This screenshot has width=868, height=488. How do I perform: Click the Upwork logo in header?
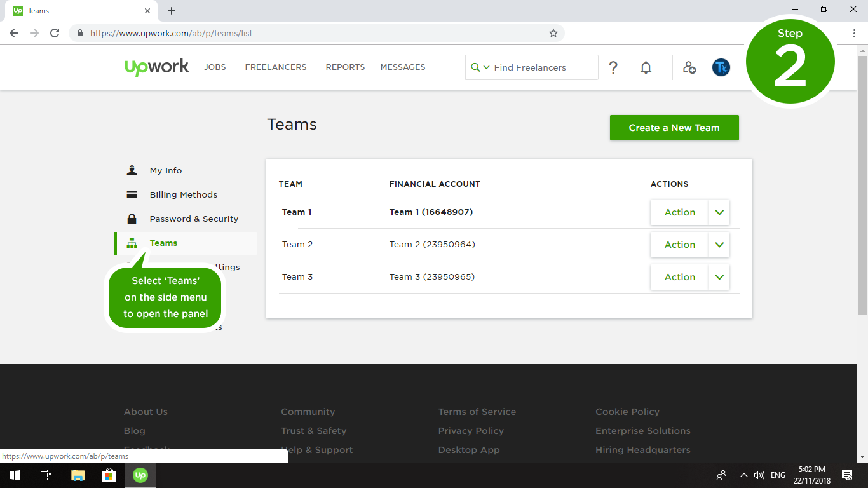pyautogui.click(x=157, y=67)
